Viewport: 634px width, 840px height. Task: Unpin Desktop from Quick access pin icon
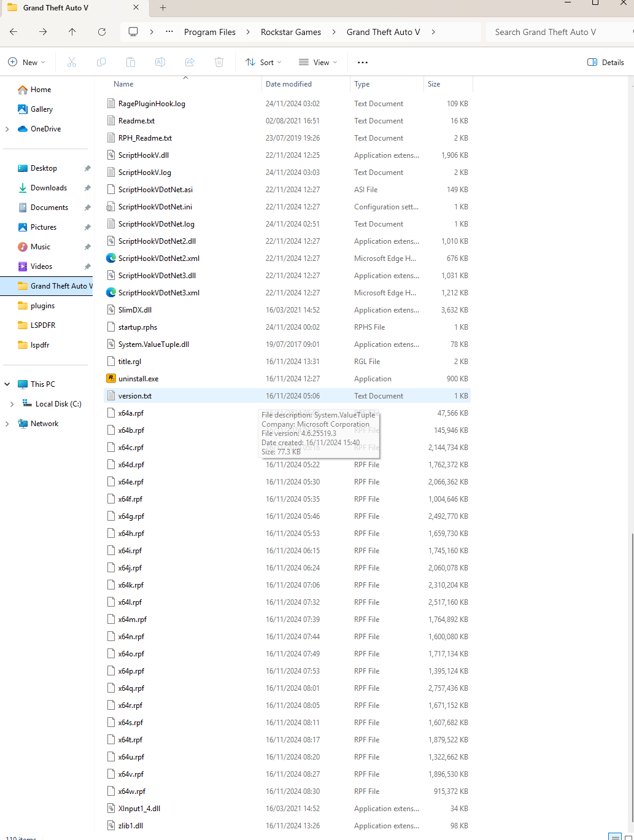(x=87, y=168)
